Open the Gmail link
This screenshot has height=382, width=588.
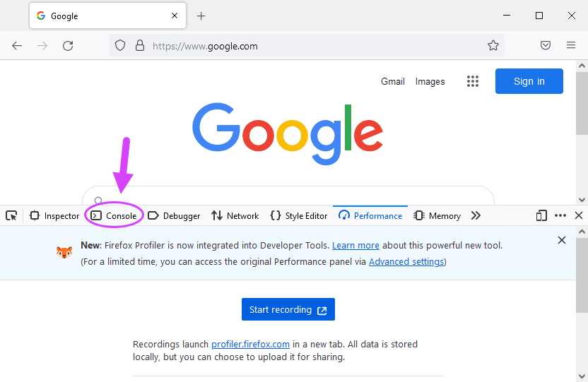393,81
